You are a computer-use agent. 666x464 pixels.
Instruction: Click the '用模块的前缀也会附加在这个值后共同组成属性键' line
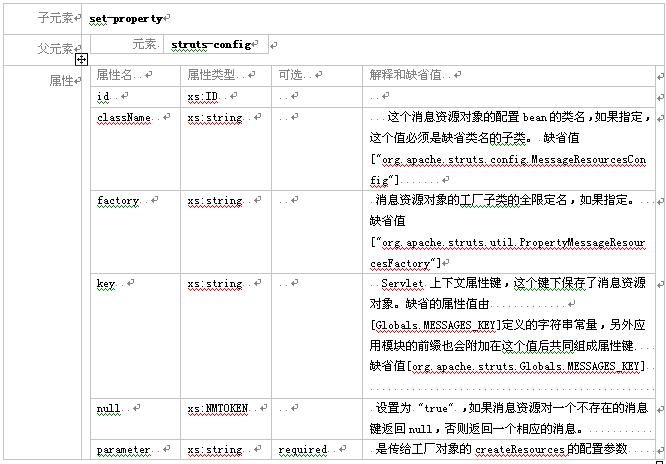(501, 346)
